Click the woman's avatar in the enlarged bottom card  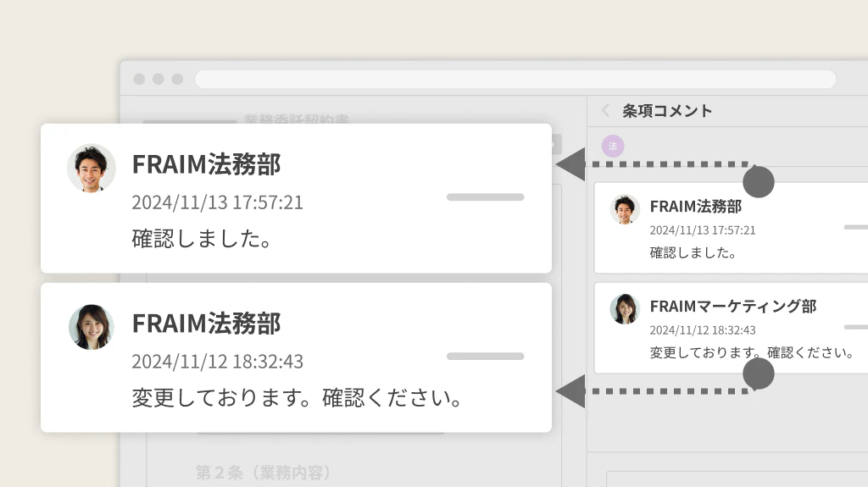[92, 328]
